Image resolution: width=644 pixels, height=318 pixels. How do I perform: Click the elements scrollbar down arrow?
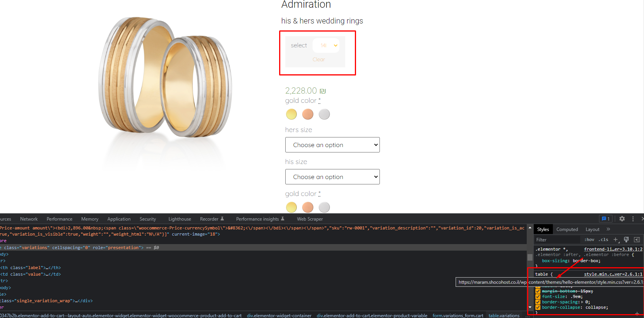[x=530, y=307]
